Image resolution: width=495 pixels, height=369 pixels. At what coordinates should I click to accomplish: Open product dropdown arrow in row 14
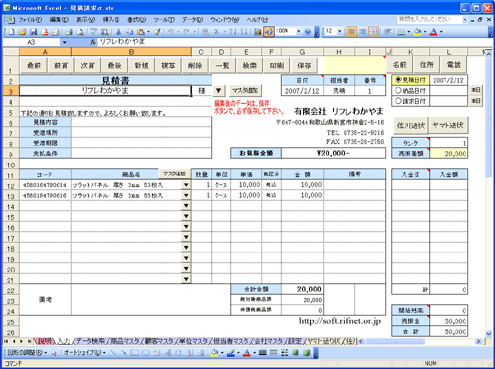186,206
